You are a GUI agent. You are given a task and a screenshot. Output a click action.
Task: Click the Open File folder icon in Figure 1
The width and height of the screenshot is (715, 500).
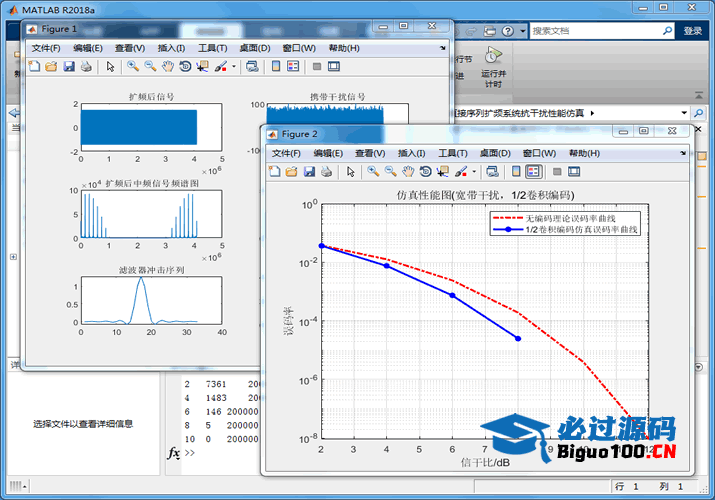pos(51,67)
